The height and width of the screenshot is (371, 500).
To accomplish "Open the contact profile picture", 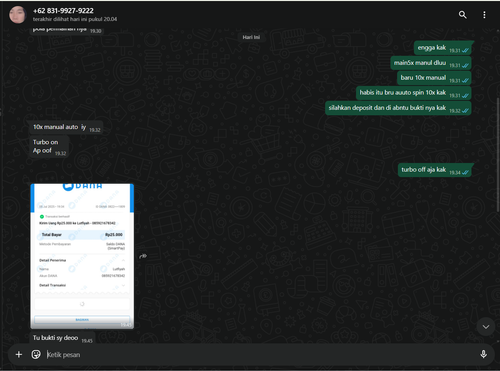I will click(x=18, y=15).
